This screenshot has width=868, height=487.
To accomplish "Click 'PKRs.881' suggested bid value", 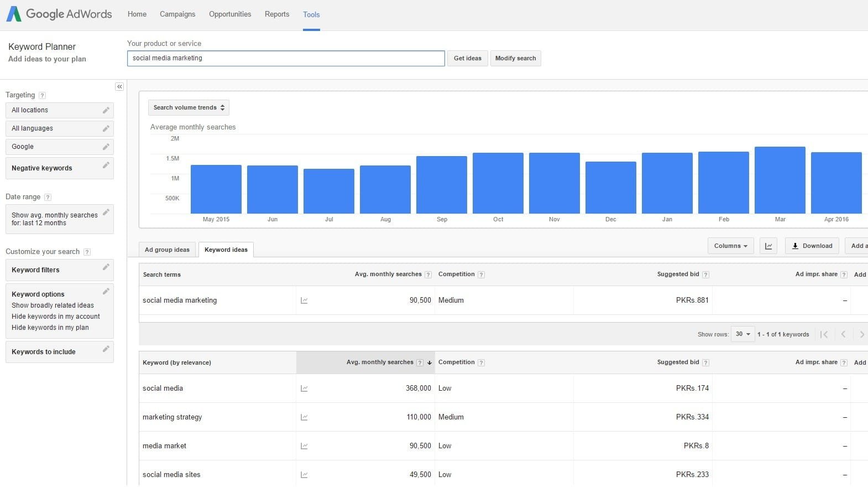I will [x=692, y=301].
